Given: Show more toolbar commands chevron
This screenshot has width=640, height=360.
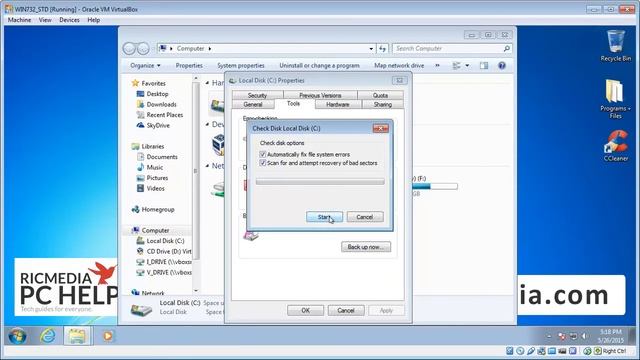Looking at the screenshot, I should [438, 65].
